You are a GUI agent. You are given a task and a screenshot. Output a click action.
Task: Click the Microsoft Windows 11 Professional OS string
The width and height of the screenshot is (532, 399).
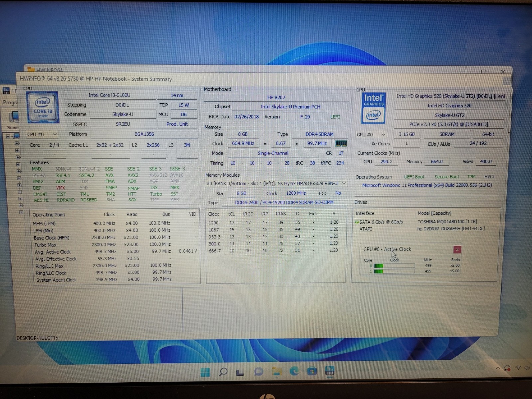427,185
